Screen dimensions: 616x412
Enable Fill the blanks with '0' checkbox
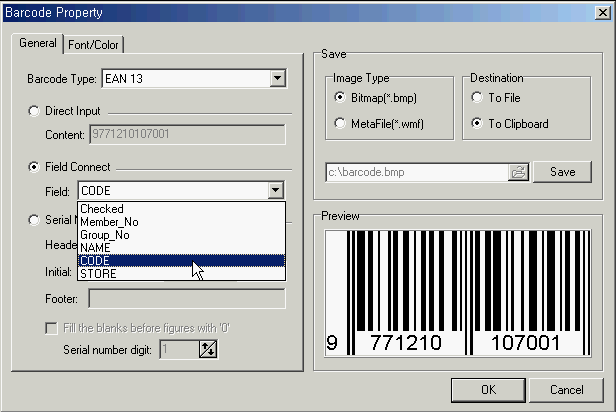coord(51,328)
